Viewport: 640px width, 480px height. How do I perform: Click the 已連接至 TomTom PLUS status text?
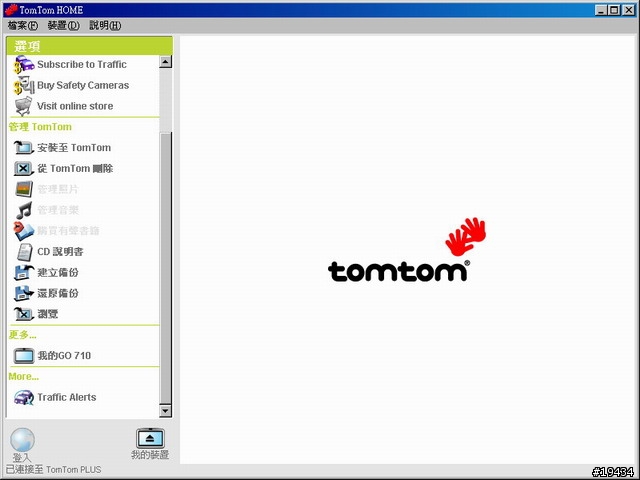click(53, 470)
